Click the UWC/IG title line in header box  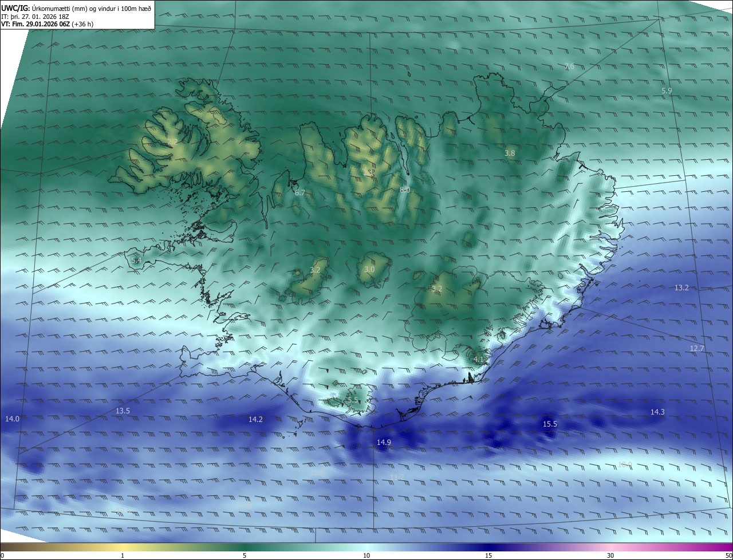(76, 7)
